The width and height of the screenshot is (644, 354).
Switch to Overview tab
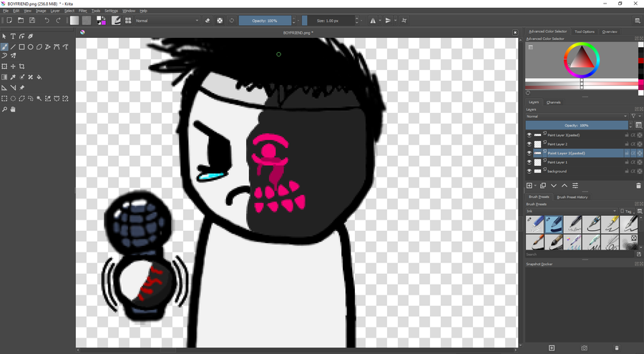(x=610, y=31)
